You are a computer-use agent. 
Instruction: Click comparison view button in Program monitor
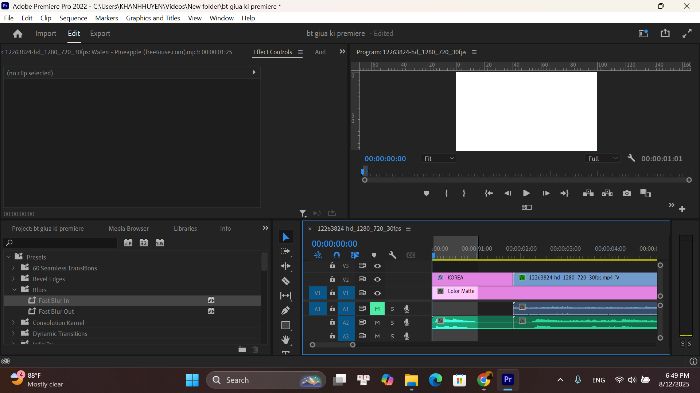(646, 193)
